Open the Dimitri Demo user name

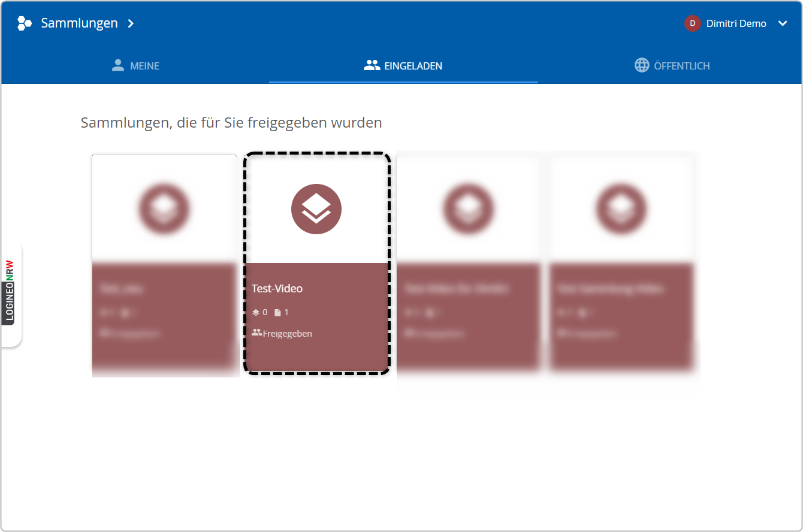736,23
